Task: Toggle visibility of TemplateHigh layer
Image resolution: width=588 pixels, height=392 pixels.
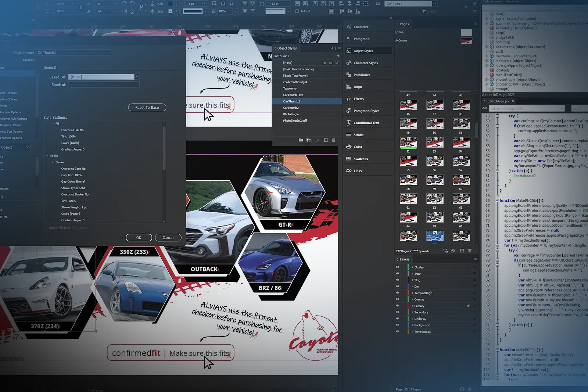Action: pos(398,293)
